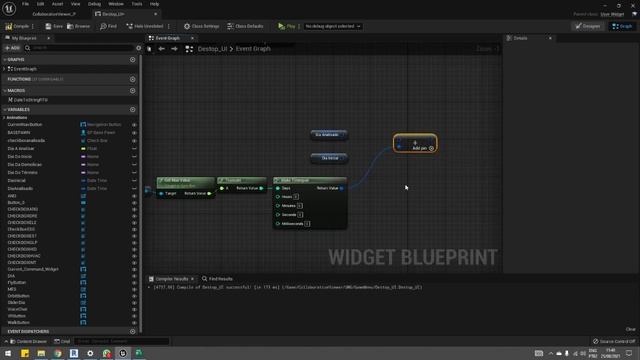Open the Debug menu

[x=94, y=4]
